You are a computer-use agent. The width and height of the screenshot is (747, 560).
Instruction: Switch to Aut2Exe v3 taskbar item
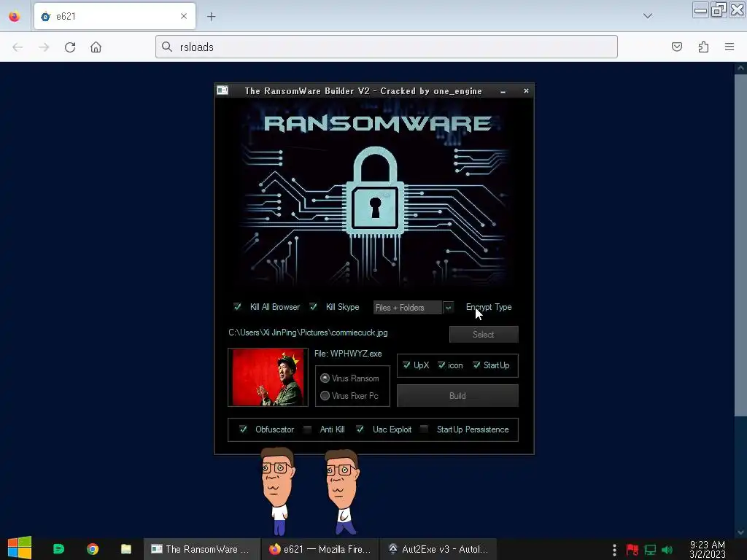tap(438, 549)
